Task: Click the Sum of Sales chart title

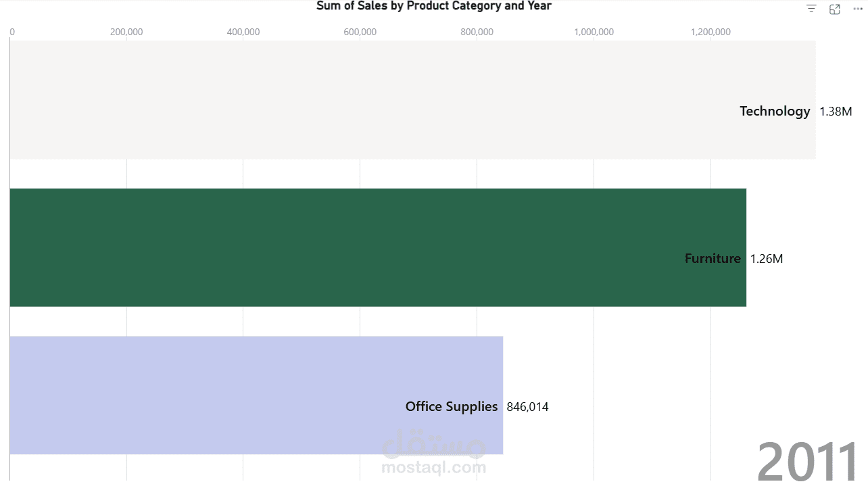Action: click(434, 6)
